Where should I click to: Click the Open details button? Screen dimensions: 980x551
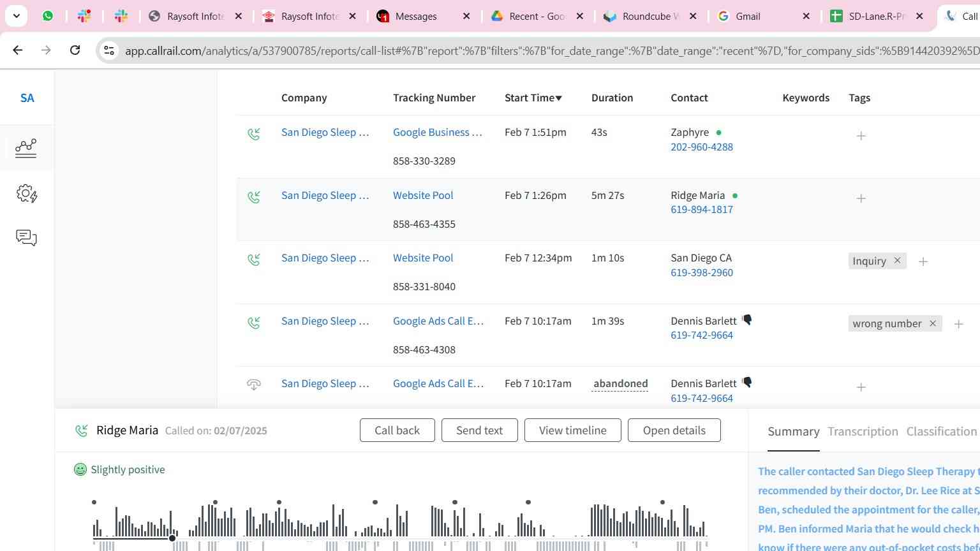point(674,430)
